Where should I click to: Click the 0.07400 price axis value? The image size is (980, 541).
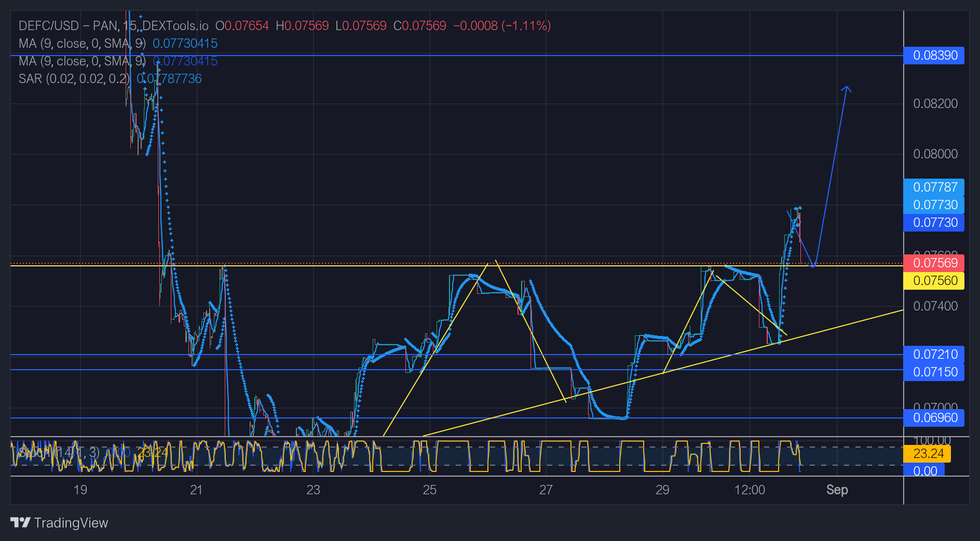coord(935,306)
